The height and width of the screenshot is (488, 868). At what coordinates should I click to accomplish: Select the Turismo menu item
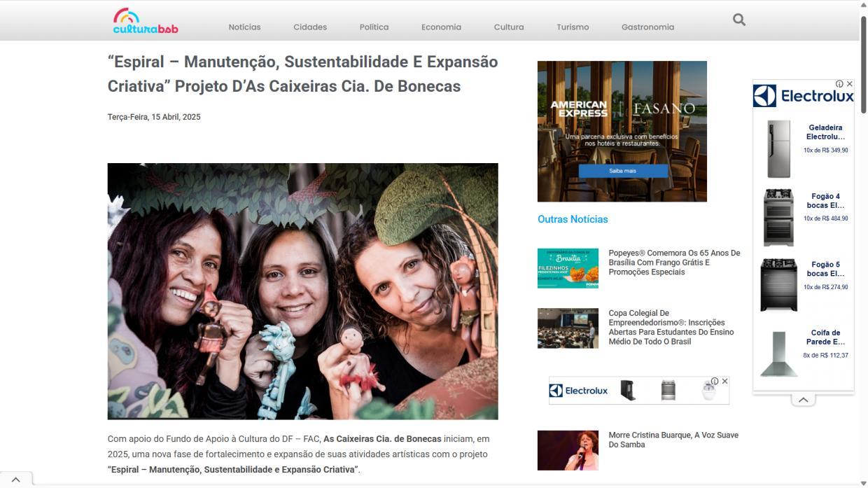(x=573, y=27)
